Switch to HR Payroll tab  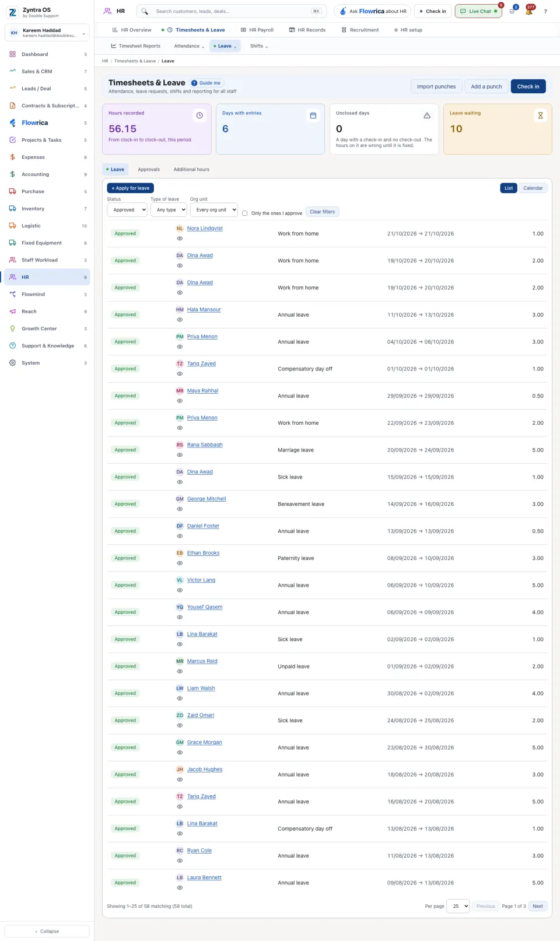(x=257, y=30)
